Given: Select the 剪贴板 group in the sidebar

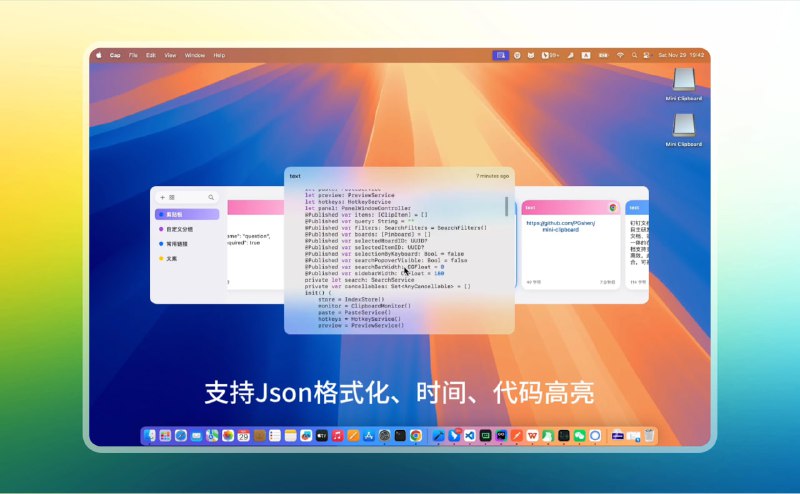Looking at the screenshot, I should click(x=187, y=214).
